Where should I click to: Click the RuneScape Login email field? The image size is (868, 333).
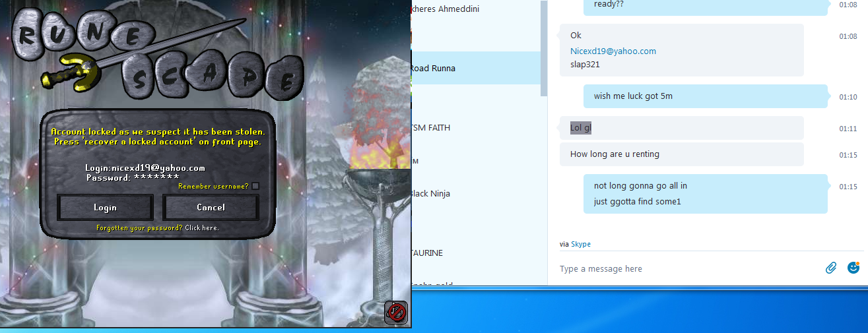(x=145, y=168)
